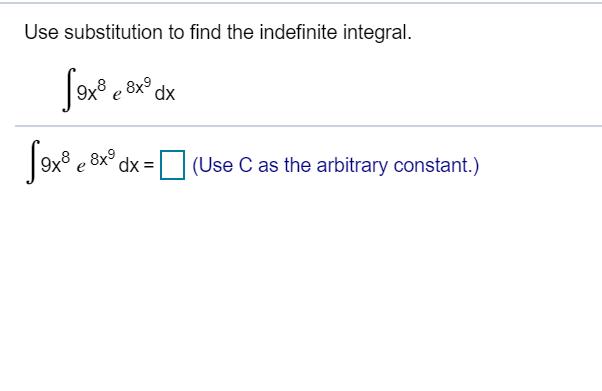602x391 pixels.
Task: Select the word 'substitution' in the instructions
Action: [113, 32]
